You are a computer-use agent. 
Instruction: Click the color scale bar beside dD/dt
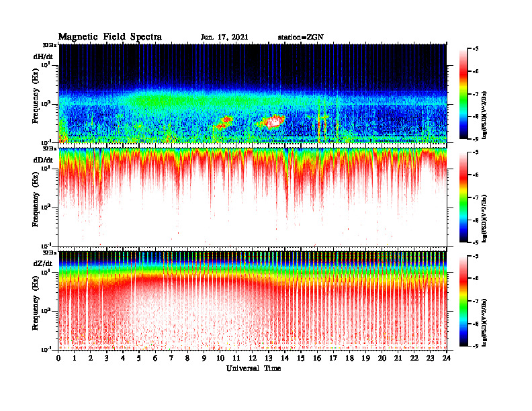pos(463,197)
